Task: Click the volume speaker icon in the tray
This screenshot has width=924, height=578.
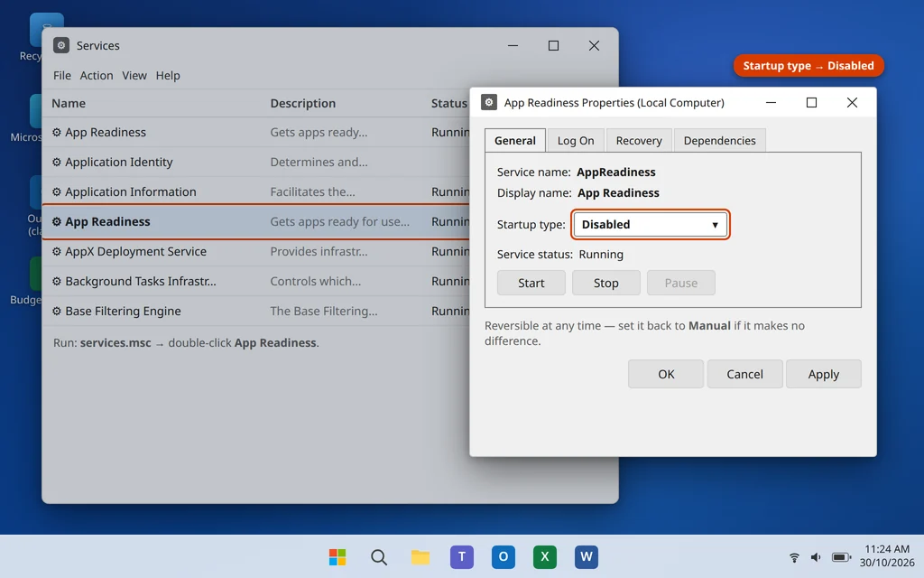Action: (x=816, y=556)
